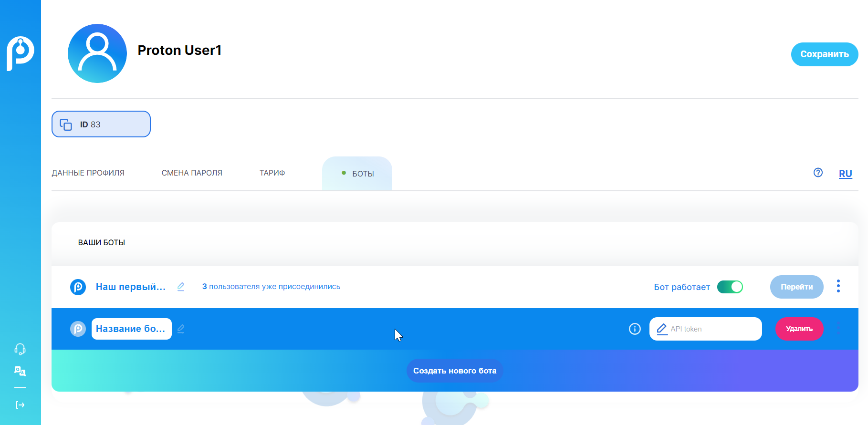Open support headset icon in sidebar
Screen dimensions: 868x425
[20, 349]
